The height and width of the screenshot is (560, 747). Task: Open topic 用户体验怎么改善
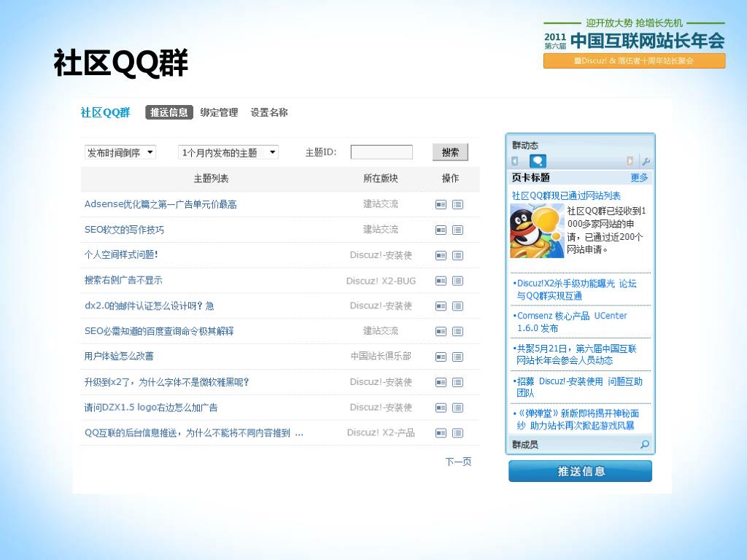119,356
